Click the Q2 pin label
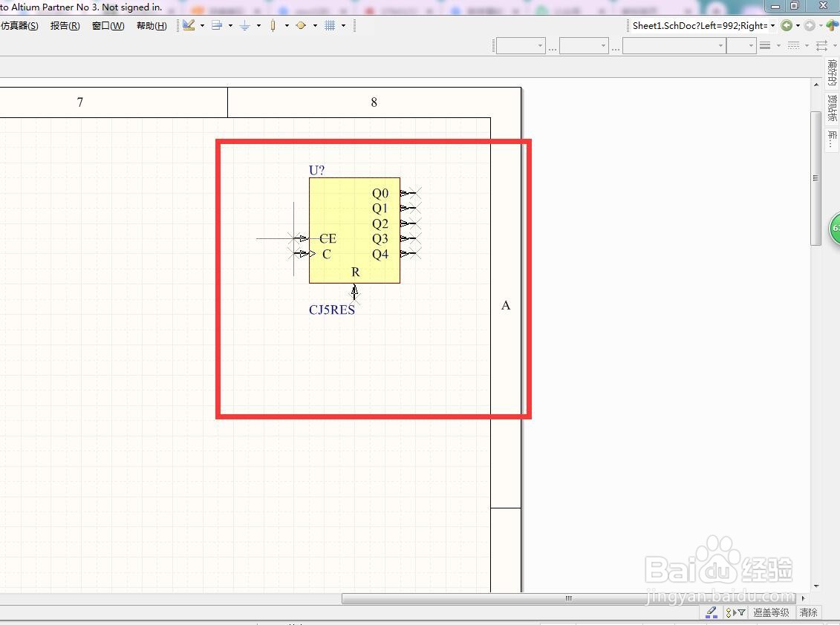This screenshot has width=840, height=625. (380, 223)
